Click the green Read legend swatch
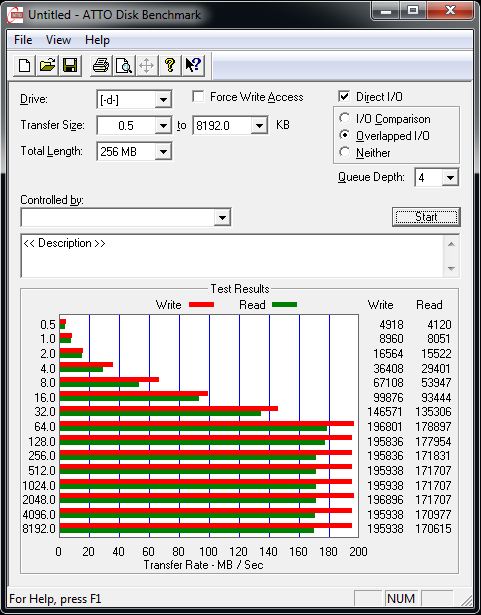481x615 pixels. pos(284,304)
